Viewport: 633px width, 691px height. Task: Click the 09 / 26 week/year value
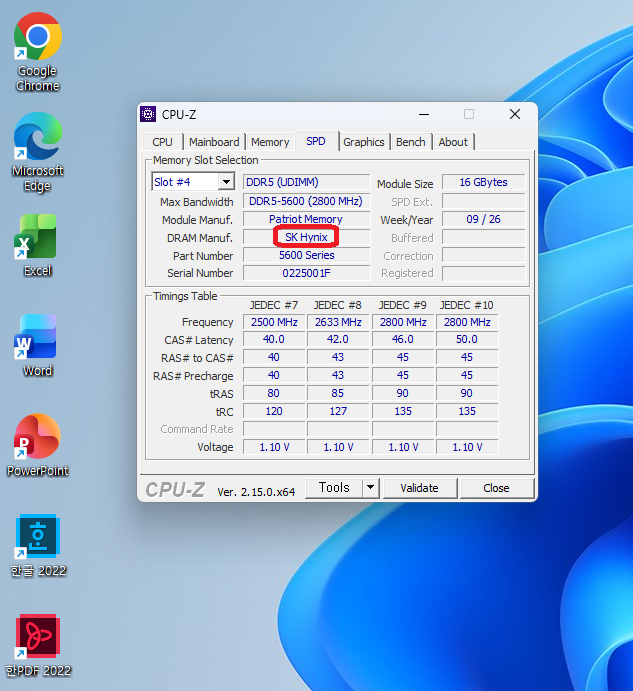(484, 219)
